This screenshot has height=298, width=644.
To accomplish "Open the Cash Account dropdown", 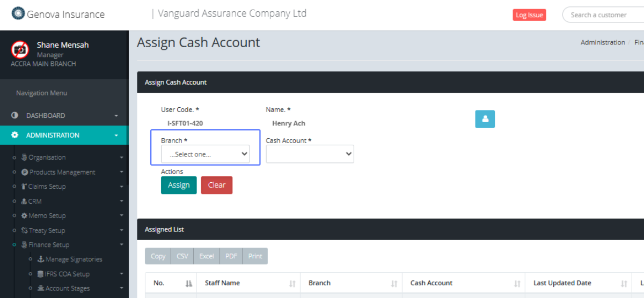I will click(310, 154).
